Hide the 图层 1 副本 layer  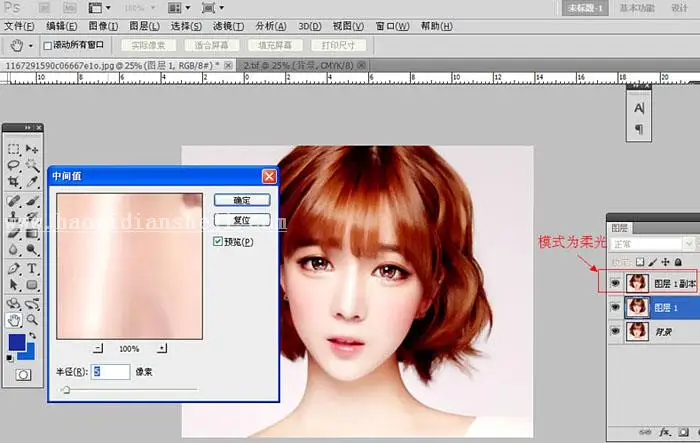pos(615,283)
